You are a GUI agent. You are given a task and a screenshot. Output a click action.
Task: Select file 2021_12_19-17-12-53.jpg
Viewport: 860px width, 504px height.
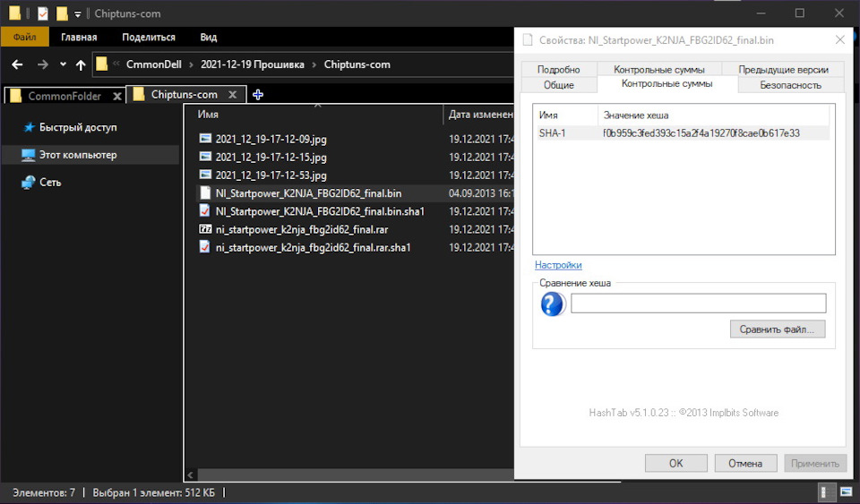pos(271,175)
